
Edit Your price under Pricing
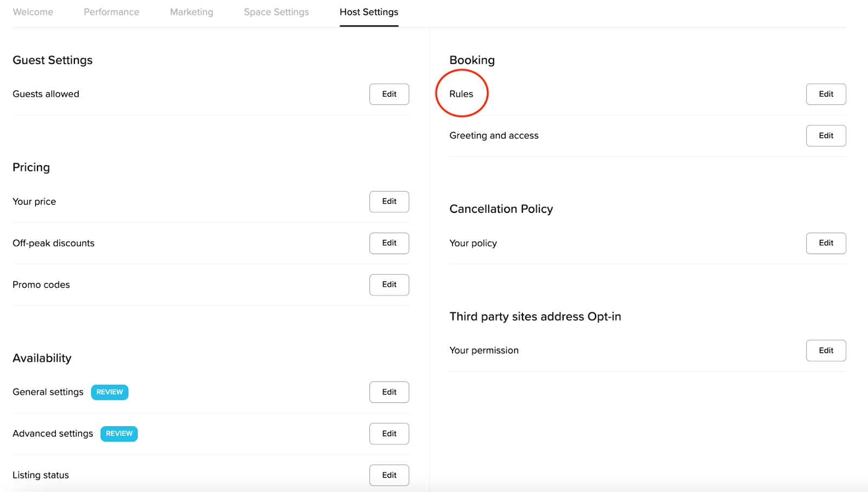click(389, 201)
